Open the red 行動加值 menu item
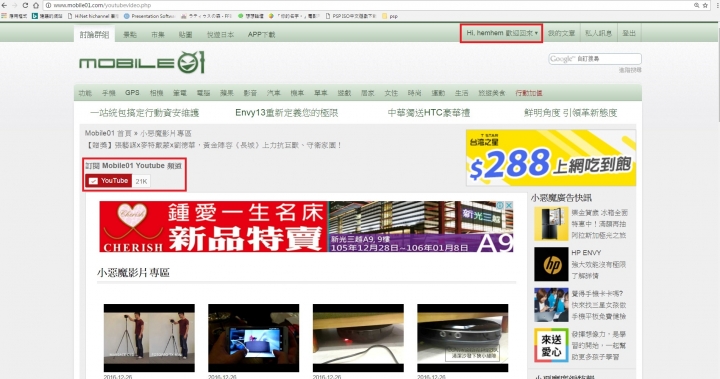The width and height of the screenshot is (720, 379). pyautogui.click(x=529, y=93)
